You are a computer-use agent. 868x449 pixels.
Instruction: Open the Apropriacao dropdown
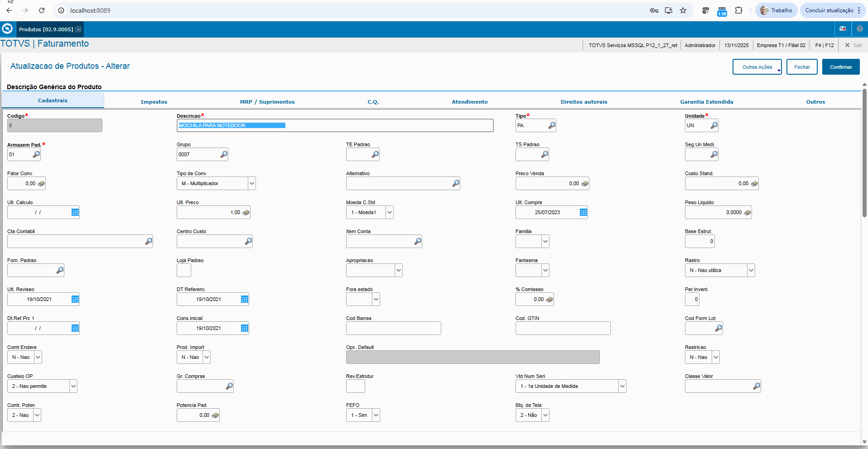coord(399,270)
